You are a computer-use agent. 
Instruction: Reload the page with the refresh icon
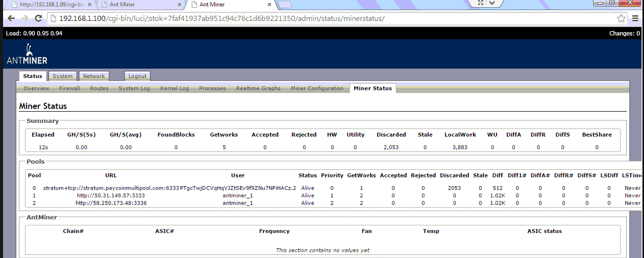coord(38,18)
